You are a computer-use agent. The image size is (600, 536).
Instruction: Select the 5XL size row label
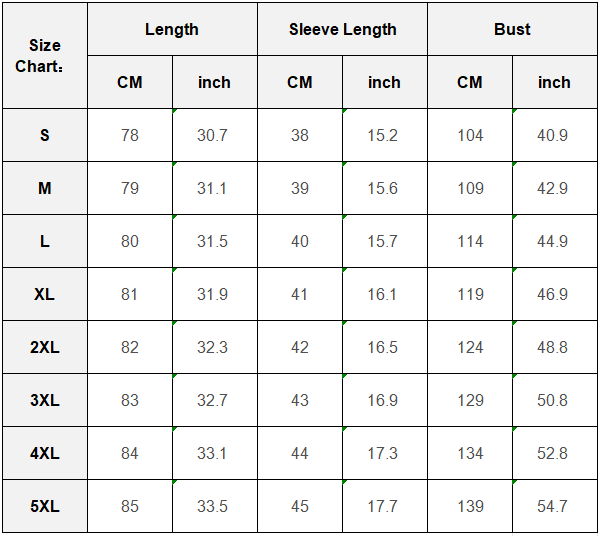pos(45,506)
